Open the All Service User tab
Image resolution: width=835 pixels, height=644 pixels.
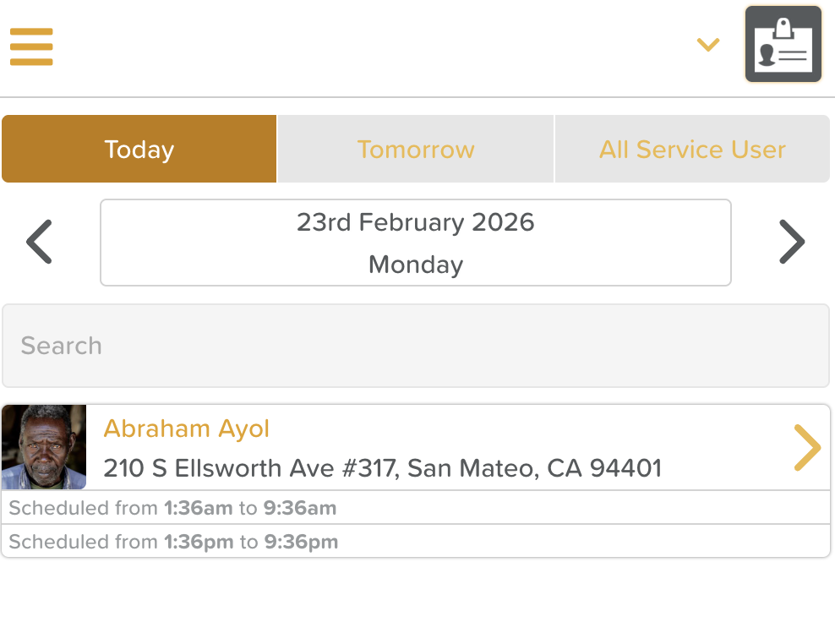point(692,150)
